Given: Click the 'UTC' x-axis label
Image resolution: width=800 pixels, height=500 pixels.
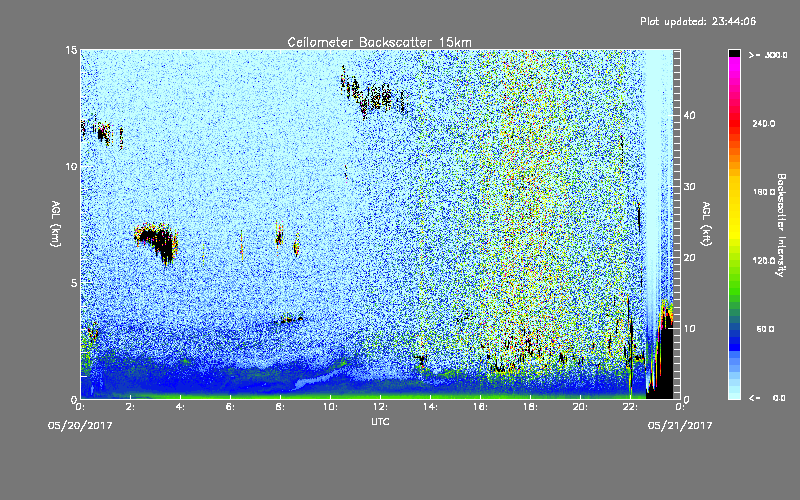Looking at the screenshot, I should [x=380, y=422].
